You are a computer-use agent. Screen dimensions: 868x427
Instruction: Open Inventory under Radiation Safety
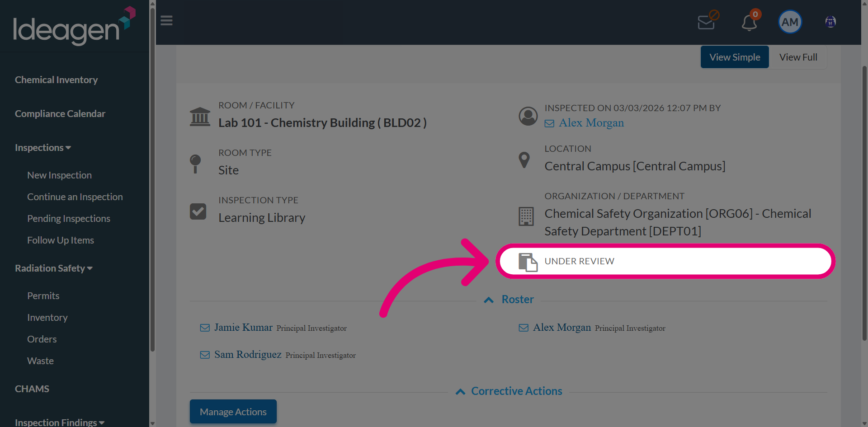click(47, 318)
